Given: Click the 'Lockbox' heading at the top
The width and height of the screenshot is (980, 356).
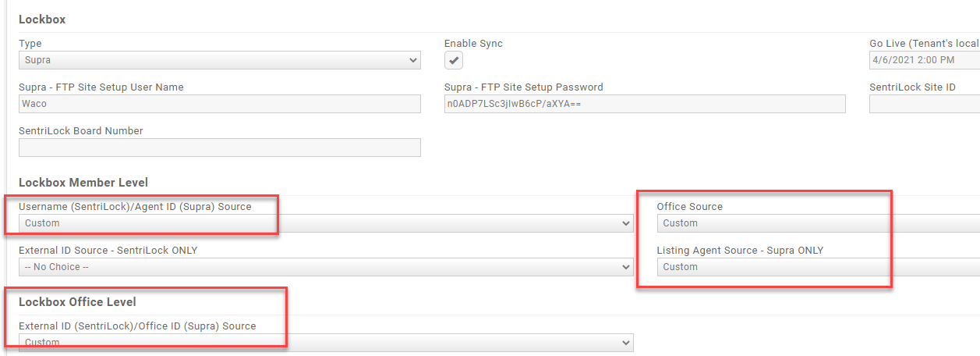Looking at the screenshot, I should point(41,19).
